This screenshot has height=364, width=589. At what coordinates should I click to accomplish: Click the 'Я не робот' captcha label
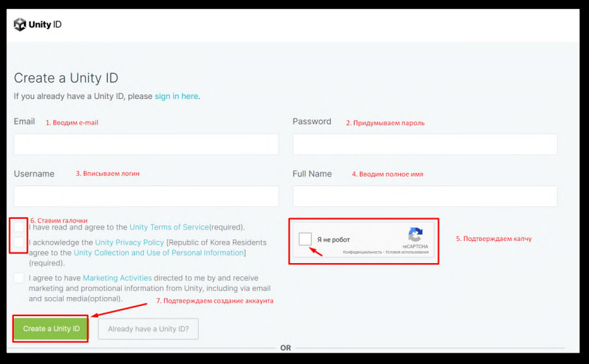(x=333, y=240)
